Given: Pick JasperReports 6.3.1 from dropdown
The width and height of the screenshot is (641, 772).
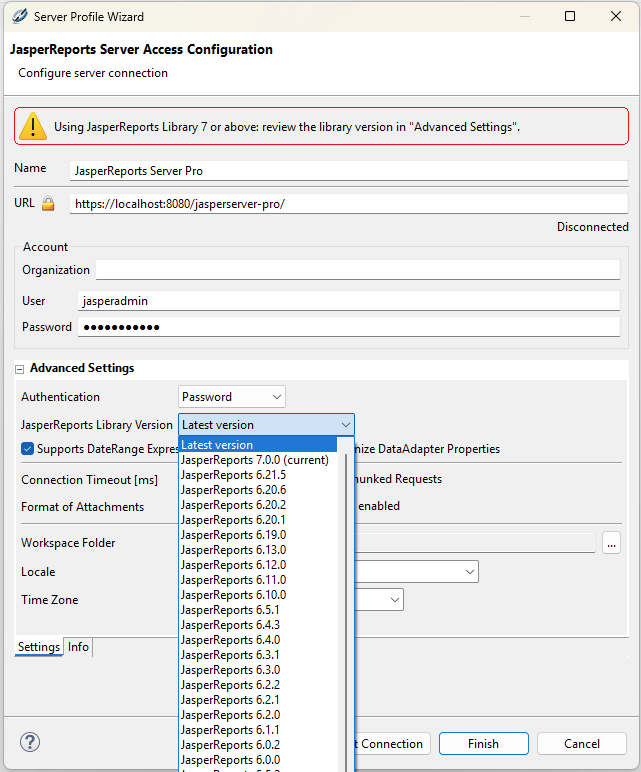Looking at the screenshot, I should [x=258, y=655].
